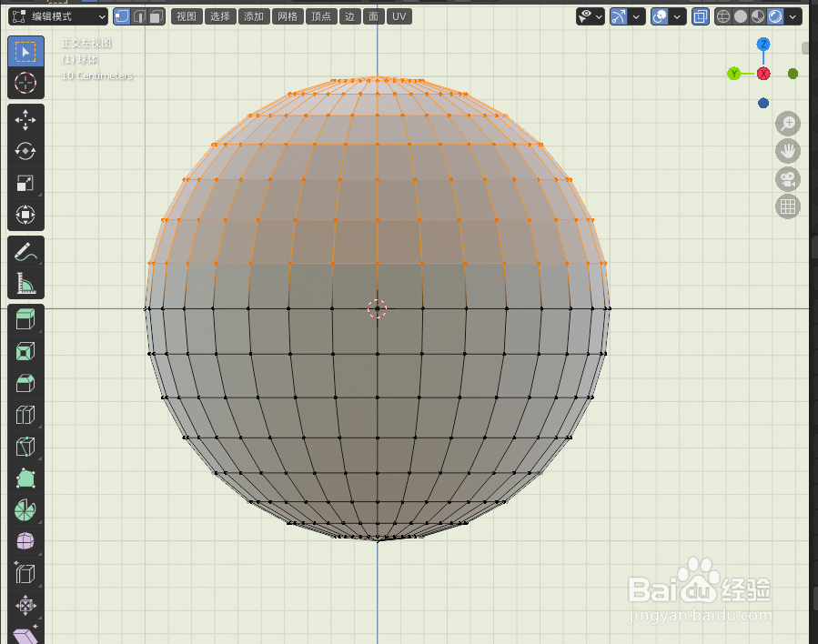818x644 pixels.
Task: Select the Rotate tool
Action: click(x=25, y=151)
